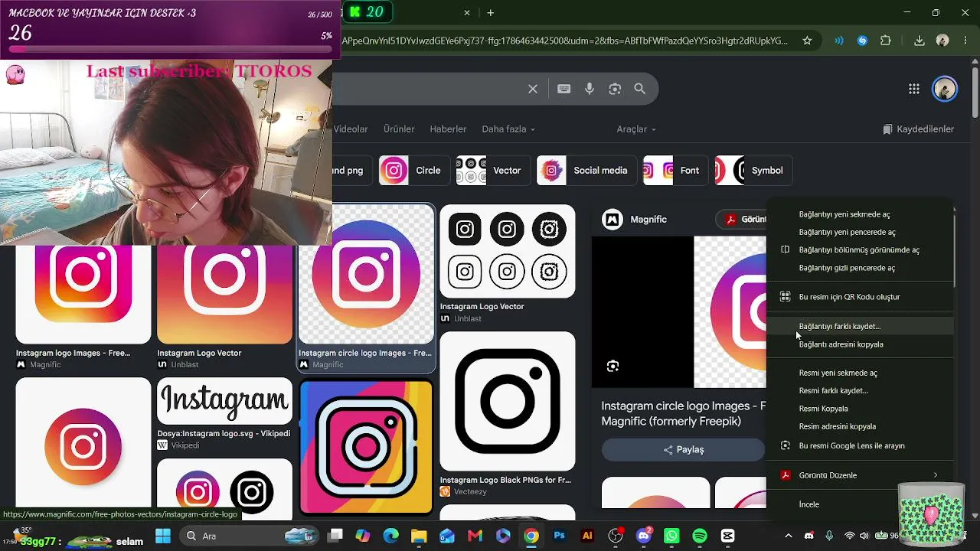The width and height of the screenshot is (980, 551).
Task: Open the Google account avatar
Action: pos(945,89)
